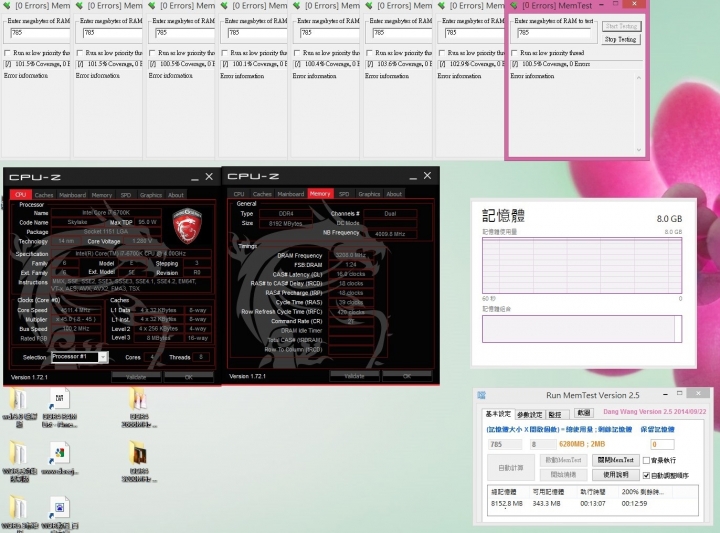Click title icon of MemTest window showing 100.1% coverage
Screen dimensions: 720x533
(225, 6)
